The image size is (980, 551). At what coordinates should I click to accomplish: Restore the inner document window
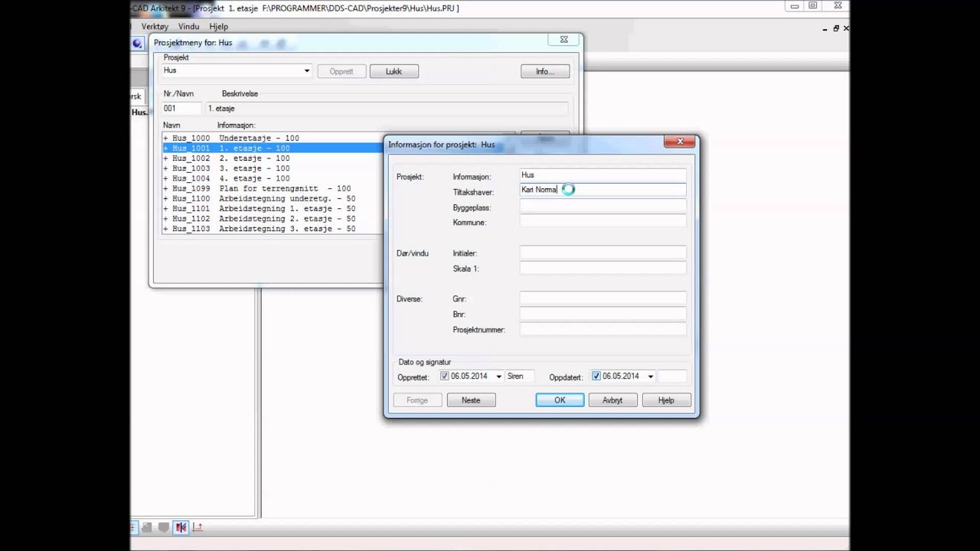(x=836, y=28)
